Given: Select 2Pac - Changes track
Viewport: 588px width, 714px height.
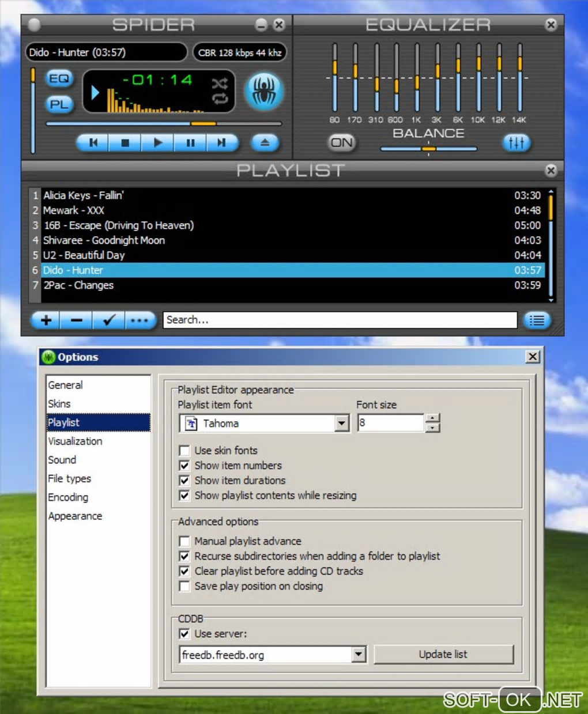Looking at the screenshot, I should click(287, 285).
